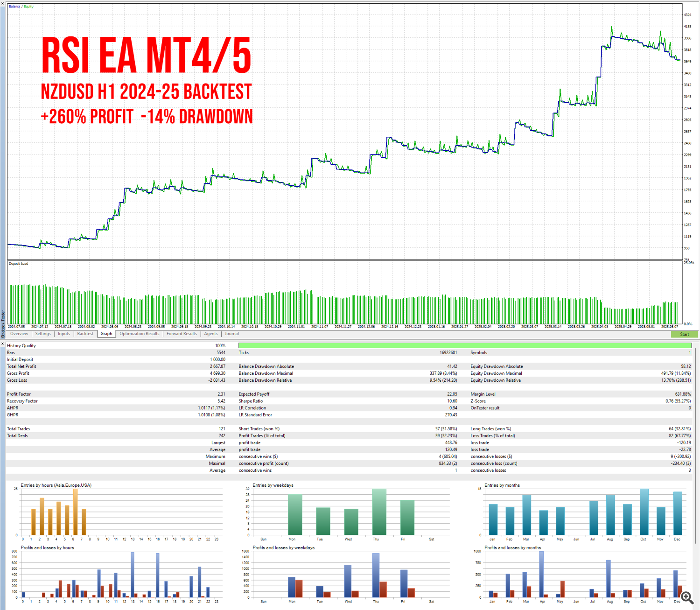Click the Deposit Load label
700x610 pixels.
click(x=19, y=264)
